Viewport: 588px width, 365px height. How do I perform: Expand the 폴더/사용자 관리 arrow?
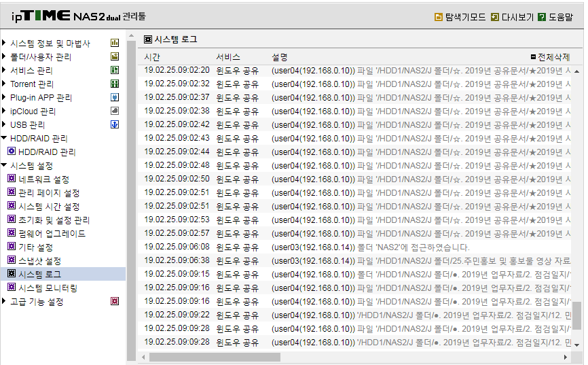pos(4,56)
